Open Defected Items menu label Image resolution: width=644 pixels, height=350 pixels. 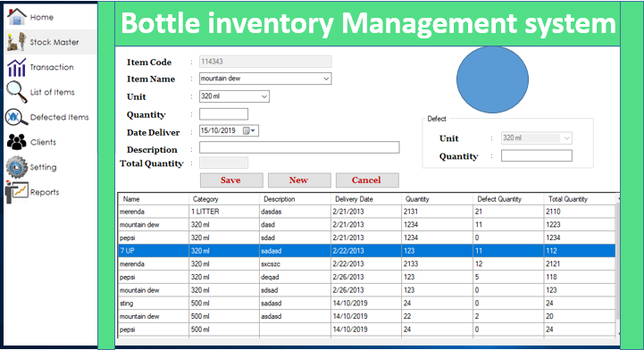tap(60, 117)
